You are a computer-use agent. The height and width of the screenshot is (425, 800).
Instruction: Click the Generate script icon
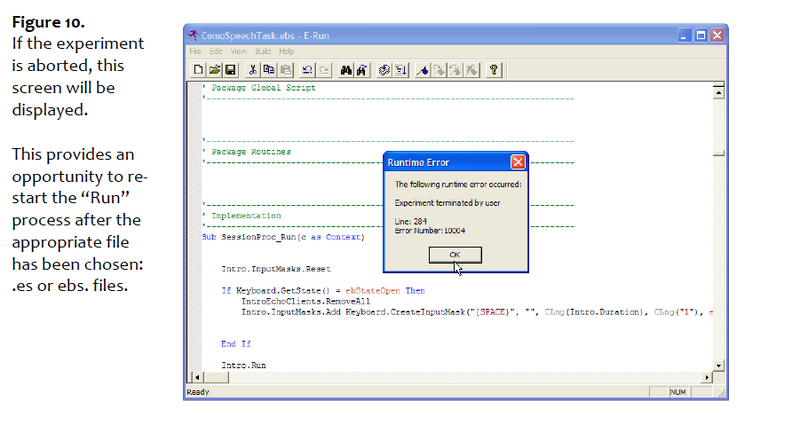point(384,70)
